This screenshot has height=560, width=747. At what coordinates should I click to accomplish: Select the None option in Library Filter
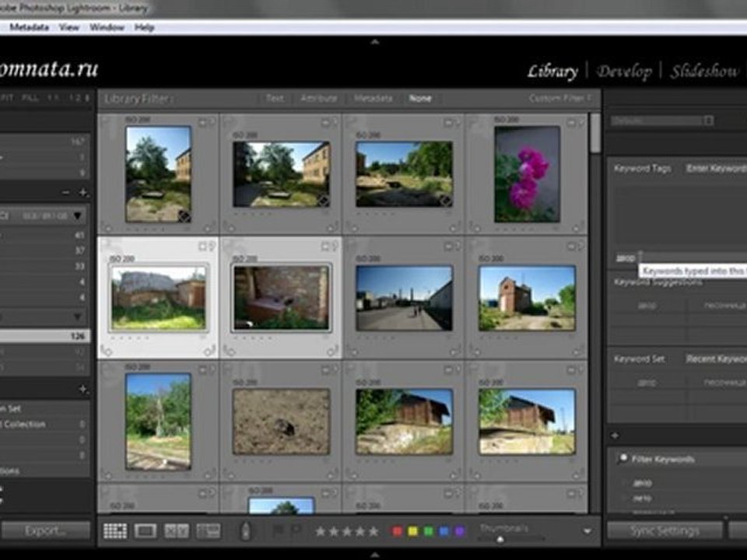[420, 99]
